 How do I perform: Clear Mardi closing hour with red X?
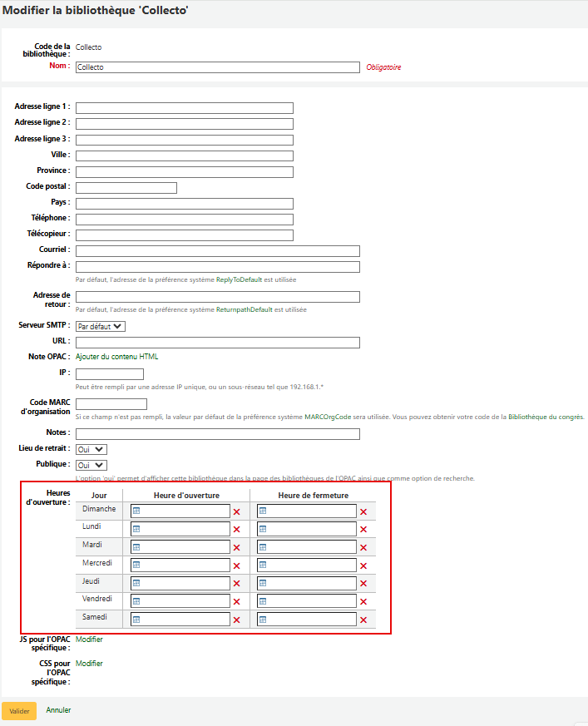pyautogui.click(x=363, y=547)
